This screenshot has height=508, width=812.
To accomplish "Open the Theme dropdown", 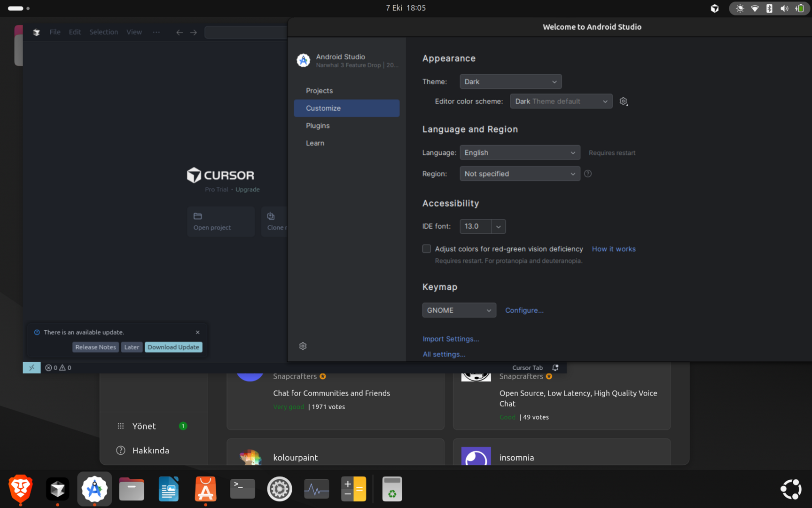I will click(511, 82).
